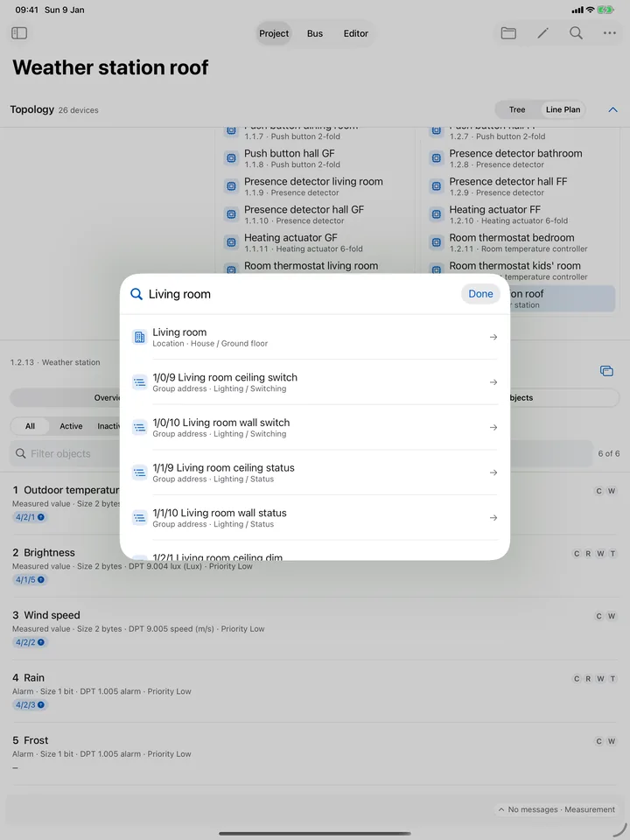630x840 pixels.
Task: Open group address 4/1/5 badge
Action: (30, 579)
